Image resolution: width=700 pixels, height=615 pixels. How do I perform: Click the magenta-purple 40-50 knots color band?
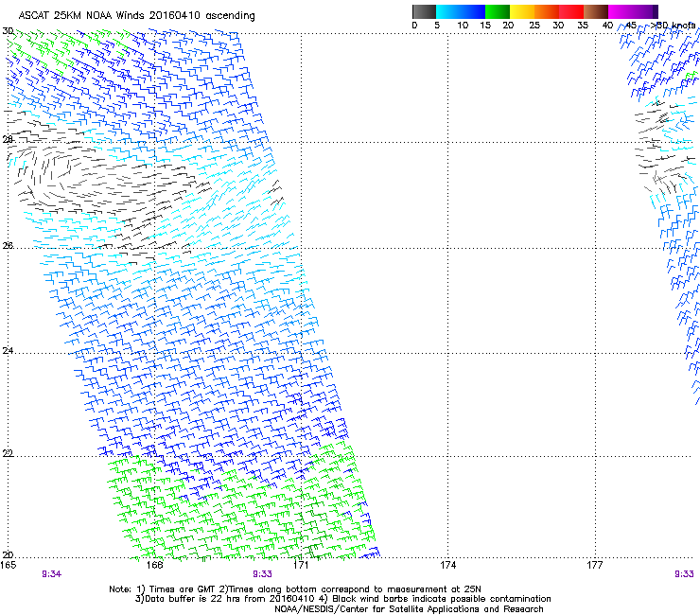coord(633,11)
